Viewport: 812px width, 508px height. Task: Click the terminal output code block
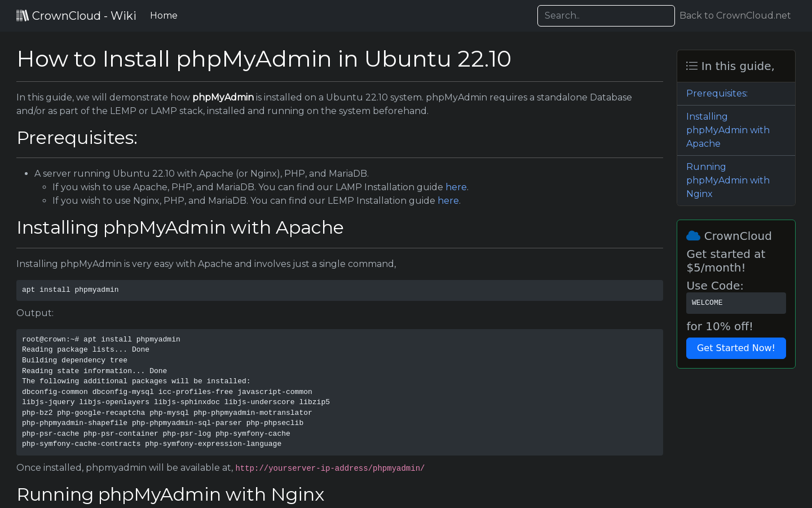point(338,391)
